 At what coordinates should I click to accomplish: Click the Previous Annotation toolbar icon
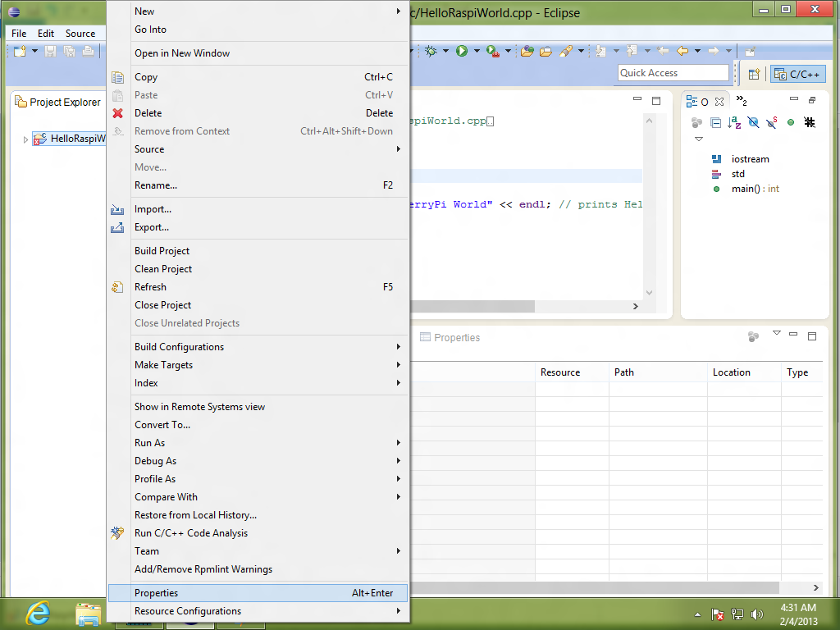[x=632, y=51]
